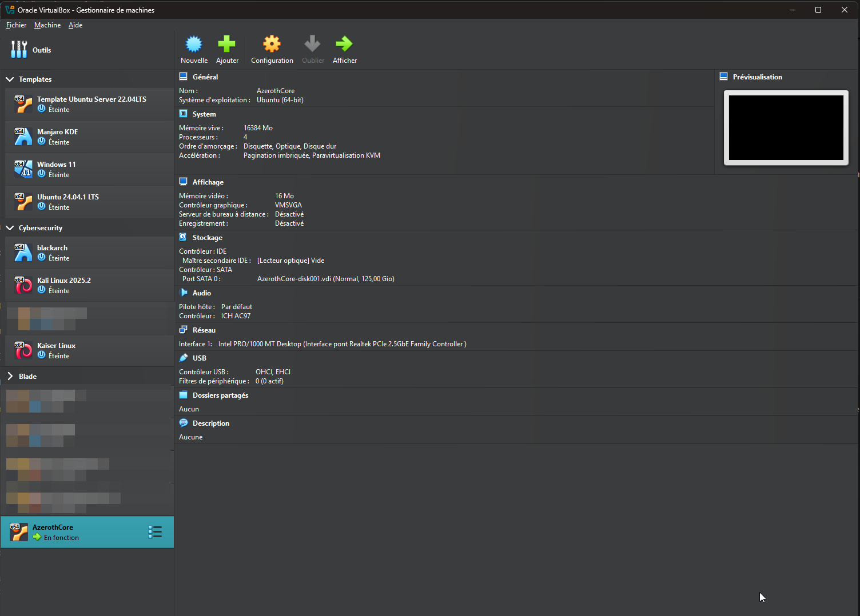860x616 pixels.
Task: Click the blackarch OS icon
Action: [x=23, y=253]
